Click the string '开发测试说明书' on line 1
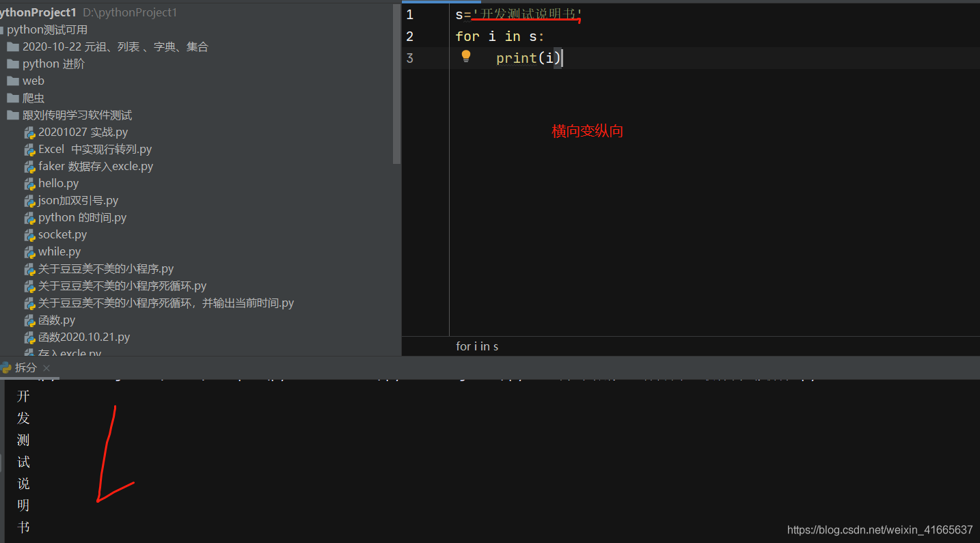Viewport: 980px width, 543px height. pyautogui.click(x=528, y=14)
